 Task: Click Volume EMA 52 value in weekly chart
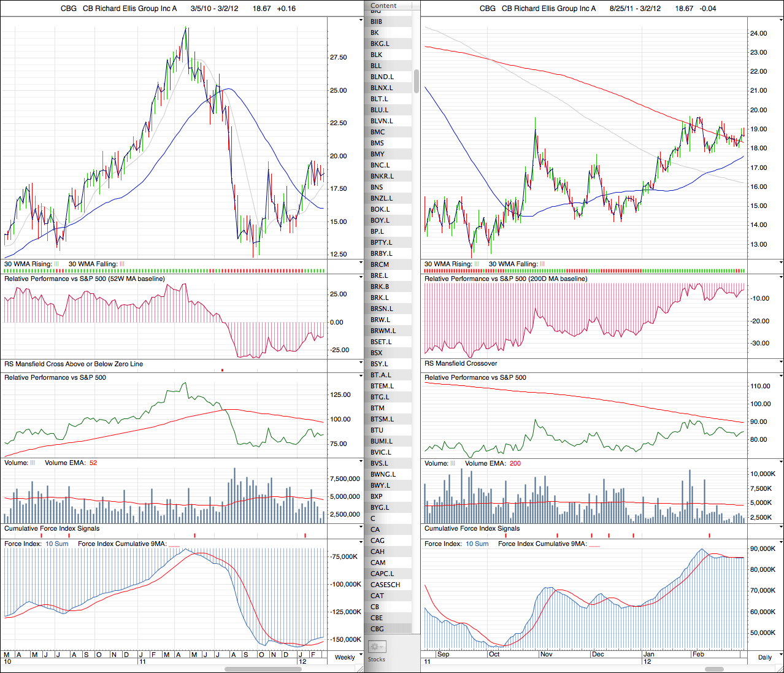click(x=93, y=463)
